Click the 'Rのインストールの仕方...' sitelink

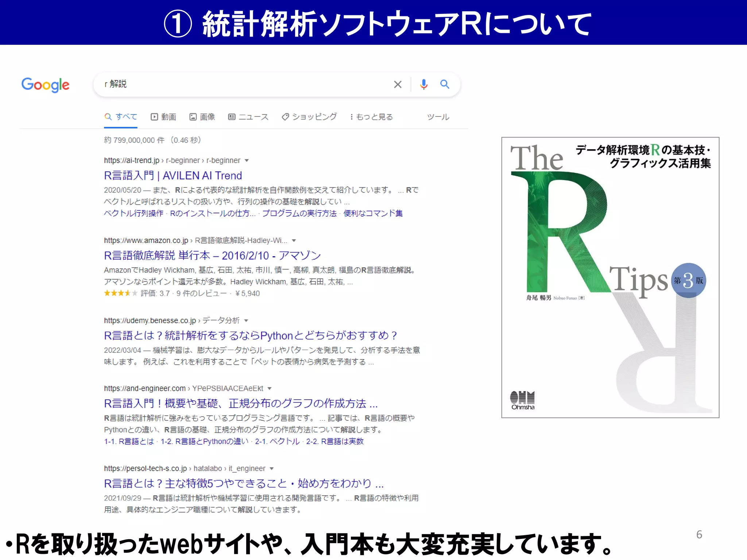tap(213, 213)
